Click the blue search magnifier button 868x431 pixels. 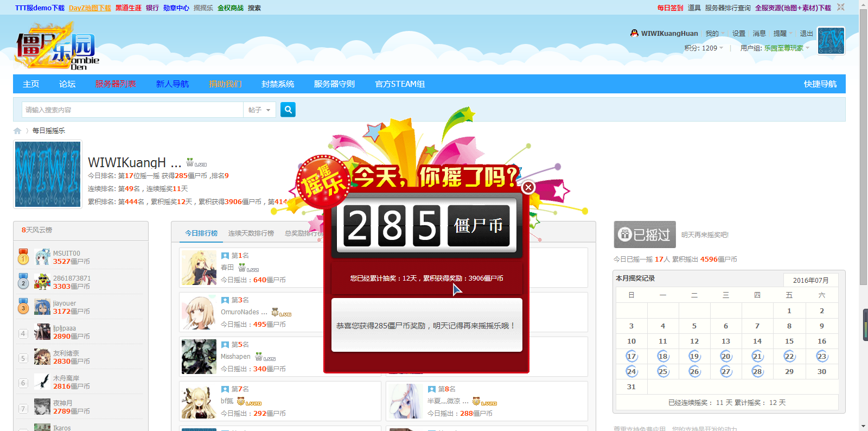coord(288,110)
